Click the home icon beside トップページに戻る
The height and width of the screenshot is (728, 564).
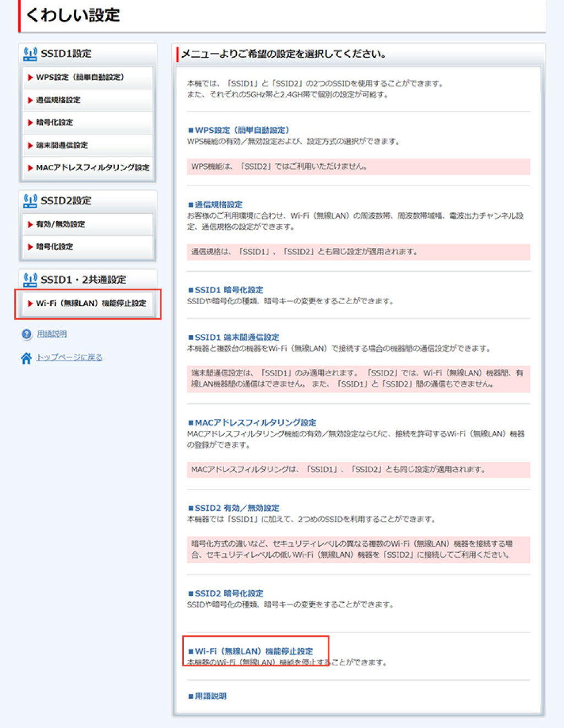(x=26, y=358)
